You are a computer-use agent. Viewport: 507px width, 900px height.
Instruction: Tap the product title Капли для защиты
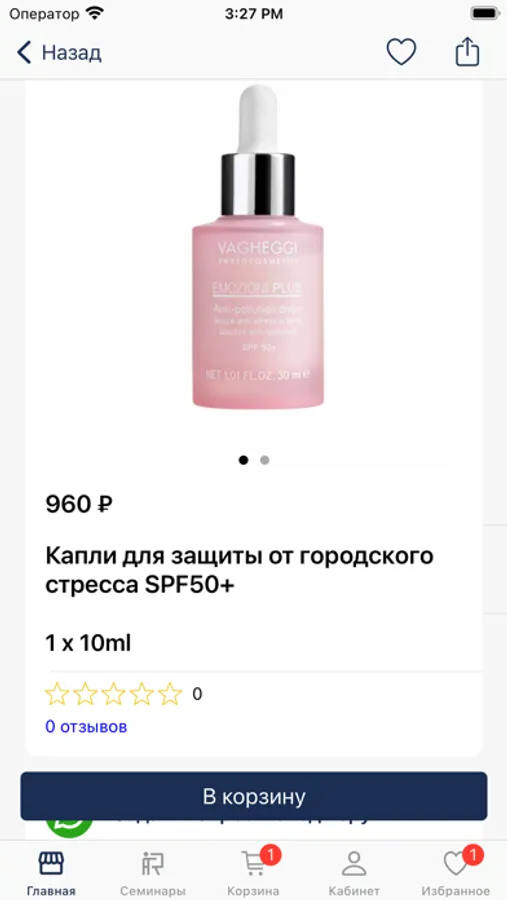pos(239,571)
